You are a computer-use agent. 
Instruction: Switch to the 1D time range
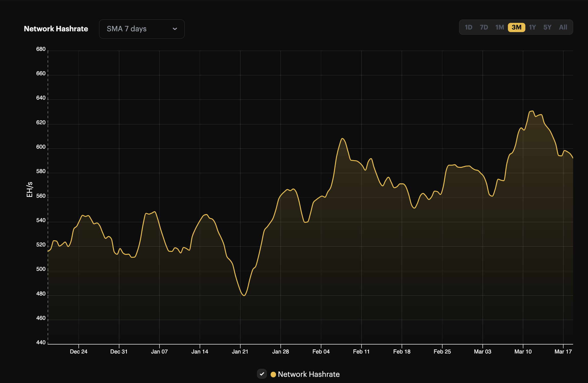(x=468, y=27)
